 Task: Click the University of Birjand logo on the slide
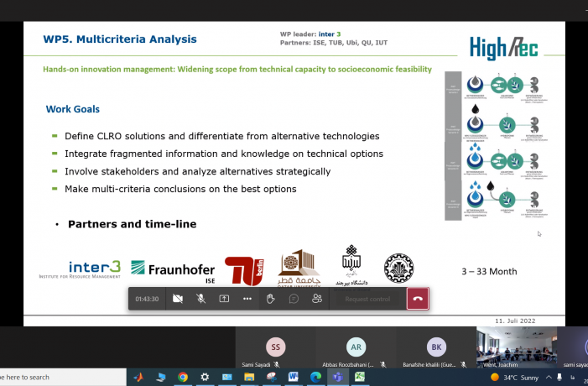pos(351,267)
